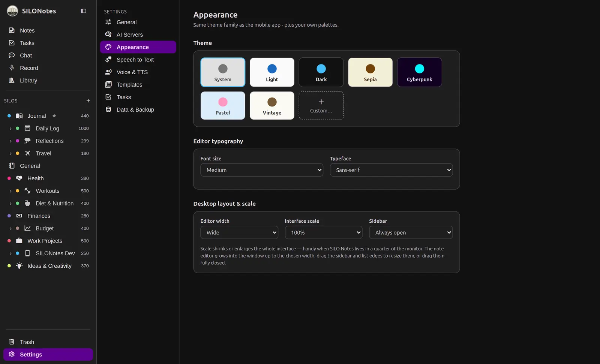This screenshot has width=600, height=364.
Task: Add a new silo with plus icon
Action: tap(88, 100)
